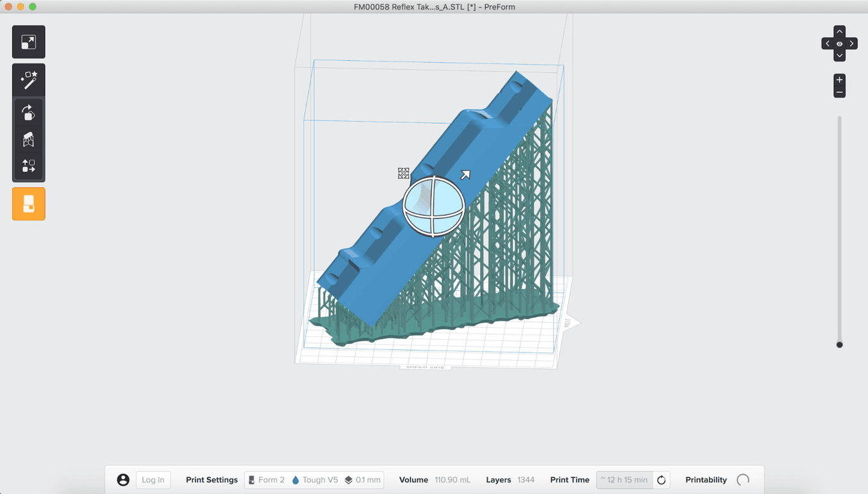
Task: Reset view using the center eye icon
Action: (x=839, y=44)
